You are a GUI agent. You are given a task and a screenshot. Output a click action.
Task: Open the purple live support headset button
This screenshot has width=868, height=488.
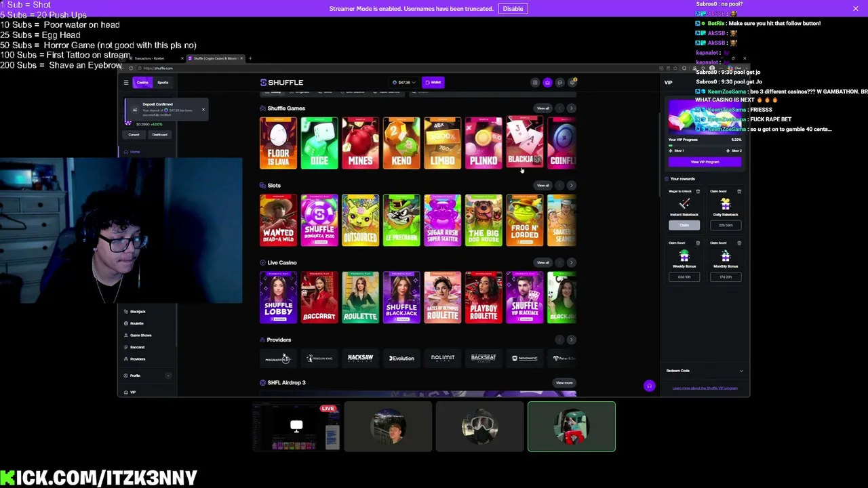pyautogui.click(x=649, y=386)
